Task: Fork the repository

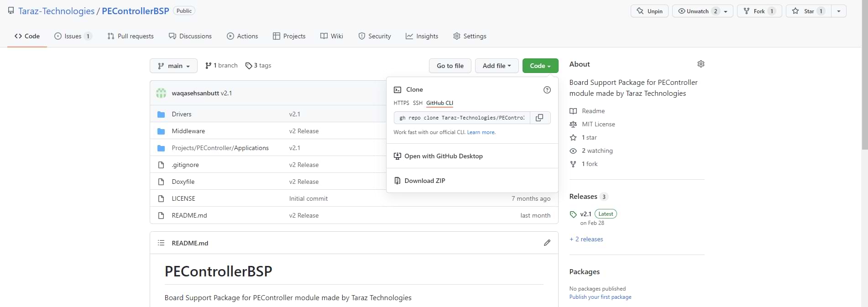Action: (759, 11)
